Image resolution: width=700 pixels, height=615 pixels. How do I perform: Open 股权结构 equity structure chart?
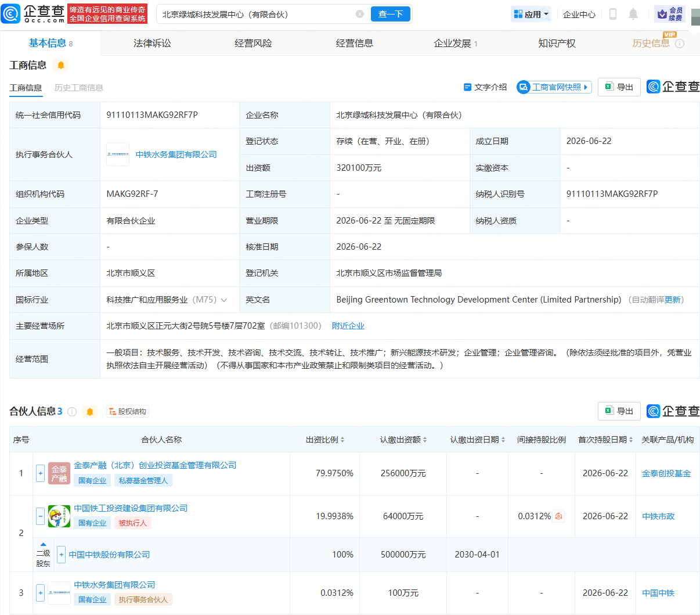pyautogui.click(x=127, y=412)
